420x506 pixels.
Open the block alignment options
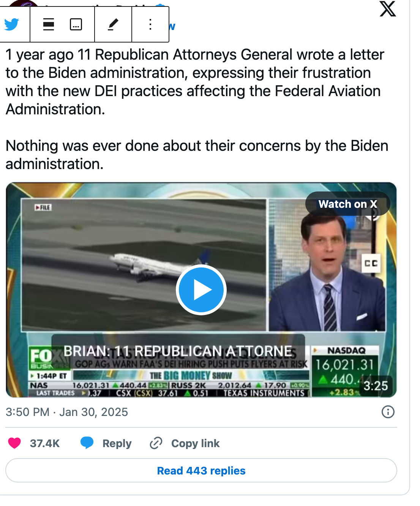pos(49,24)
